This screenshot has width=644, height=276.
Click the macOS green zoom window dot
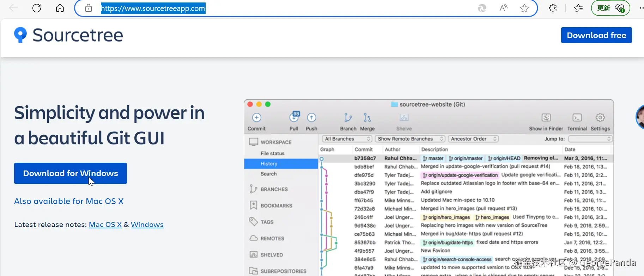268,104
